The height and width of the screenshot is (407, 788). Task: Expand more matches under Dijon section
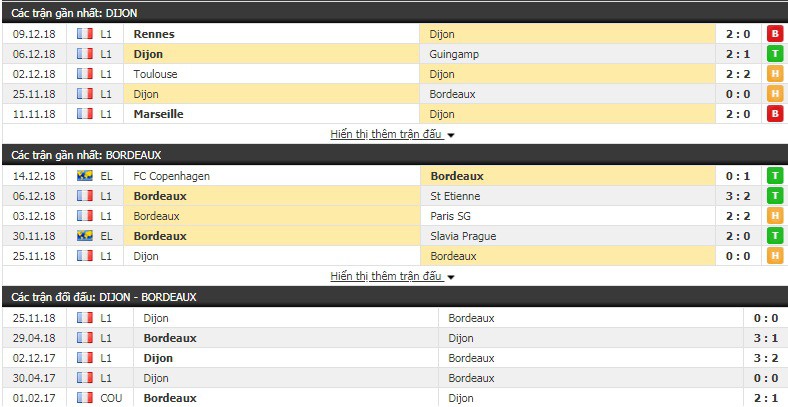[x=386, y=134]
